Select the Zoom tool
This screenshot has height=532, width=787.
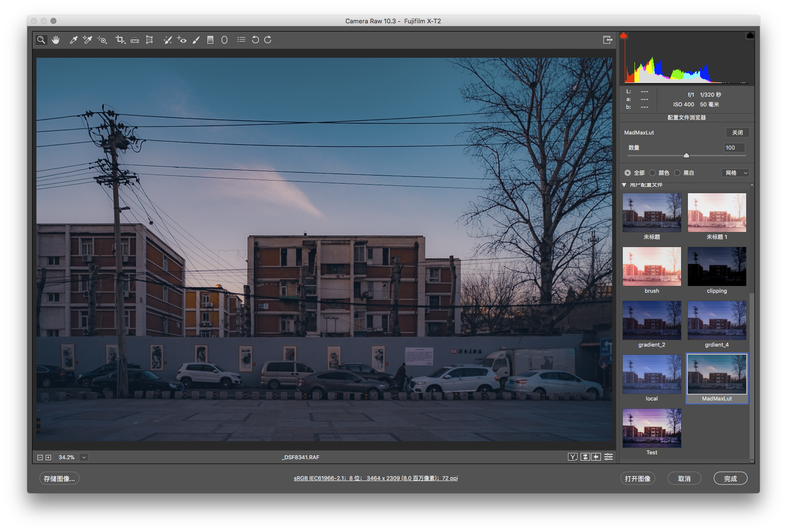(41, 40)
